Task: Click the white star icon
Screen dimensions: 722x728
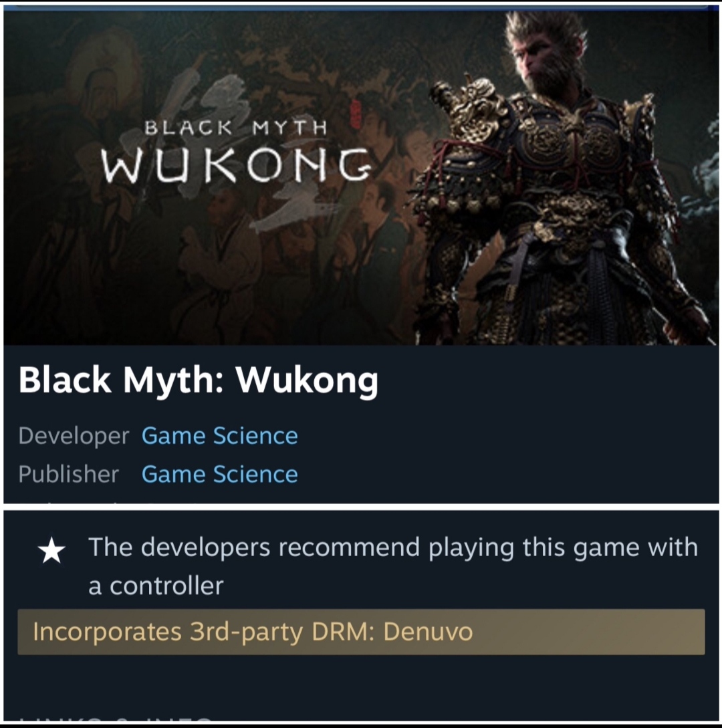Action: 51,550
